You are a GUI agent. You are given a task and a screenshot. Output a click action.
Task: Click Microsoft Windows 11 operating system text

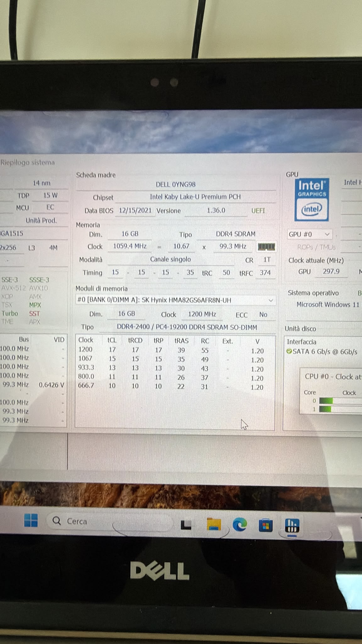pyautogui.click(x=328, y=305)
